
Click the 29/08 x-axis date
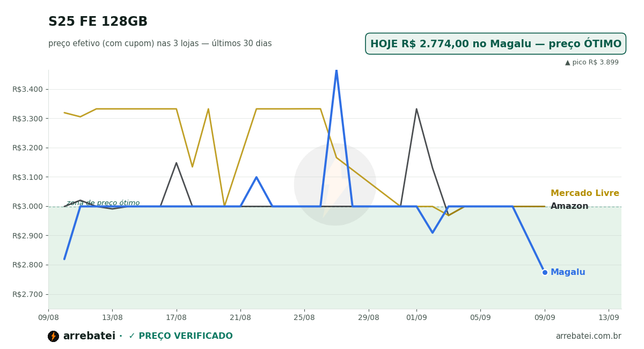368,317
